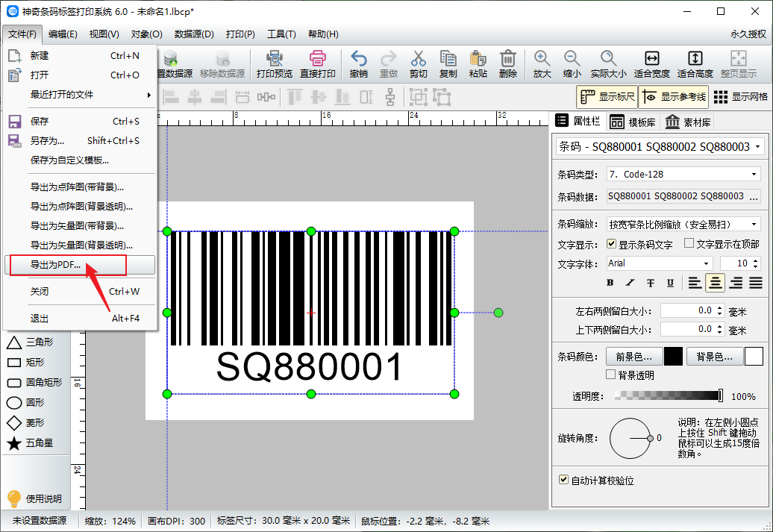Screen dimensions: 773x532
Task: Switch to the material library (素材库) tab
Action: pos(688,122)
